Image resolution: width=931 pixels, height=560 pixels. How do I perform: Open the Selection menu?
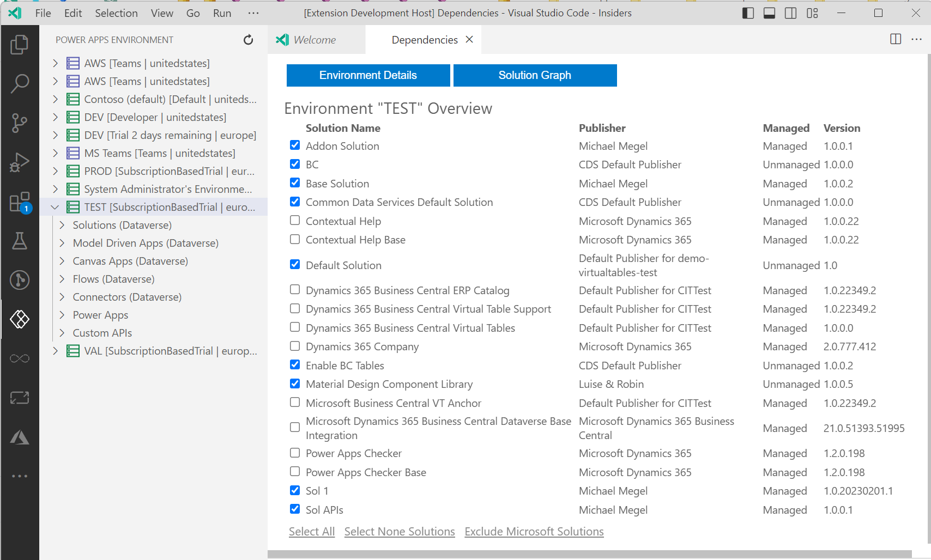point(116,13)
